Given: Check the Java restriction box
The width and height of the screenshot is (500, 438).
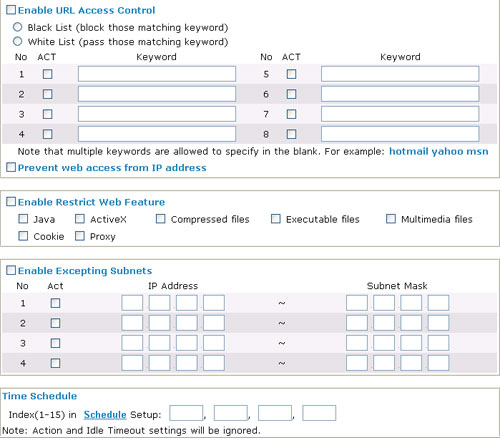Looking at the screenshot, I should (x=23, y=219).
